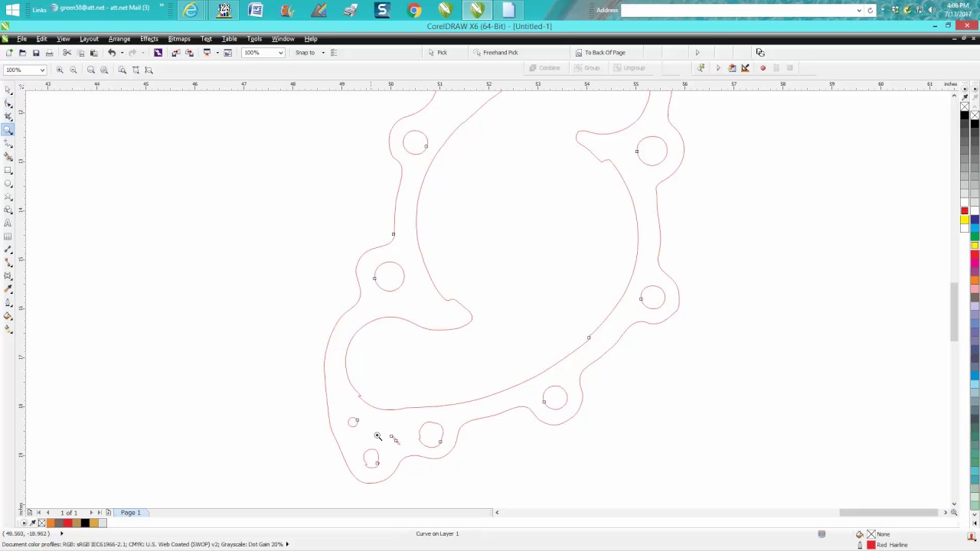
Task: Go to next page arrow in page navigator
Action: coord(91,513)
